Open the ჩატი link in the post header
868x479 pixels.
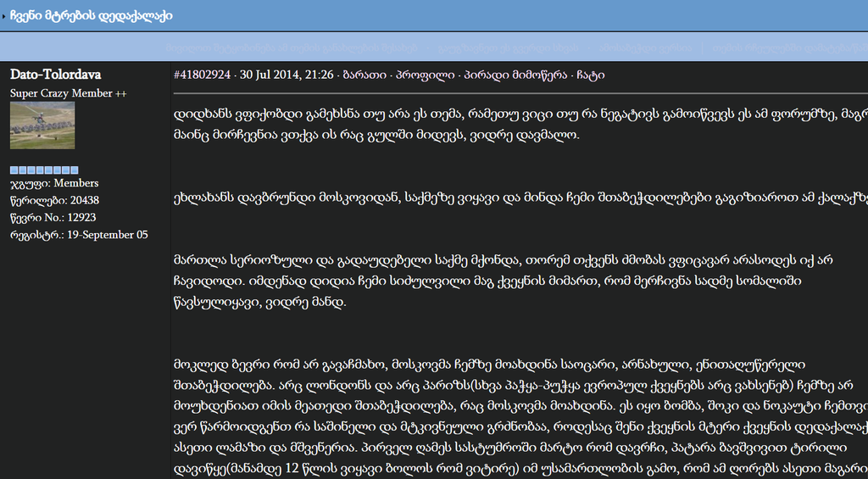click(x=590, y=75)
